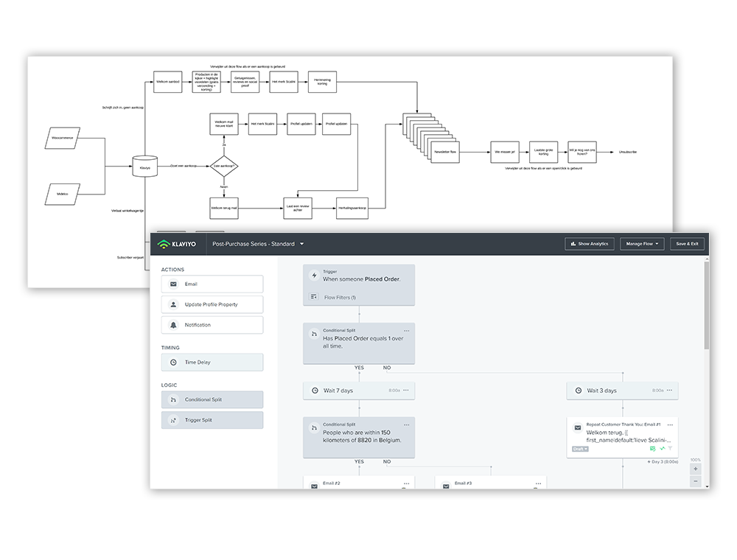This screenshot has height=560, width=737.
Task: Open the options menu on the Wait 3 days card
Action: coord(670,391)
